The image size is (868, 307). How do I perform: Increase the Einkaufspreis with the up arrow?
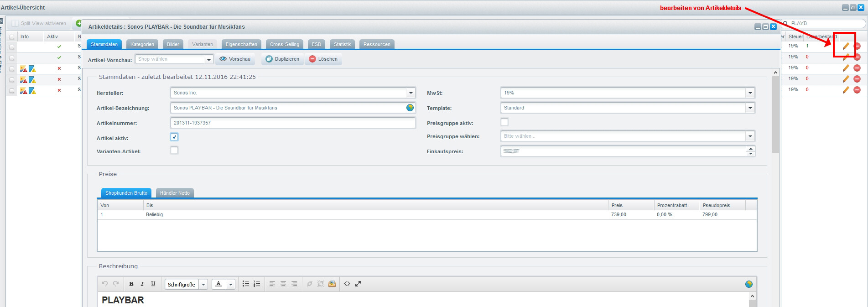point(751,148)
